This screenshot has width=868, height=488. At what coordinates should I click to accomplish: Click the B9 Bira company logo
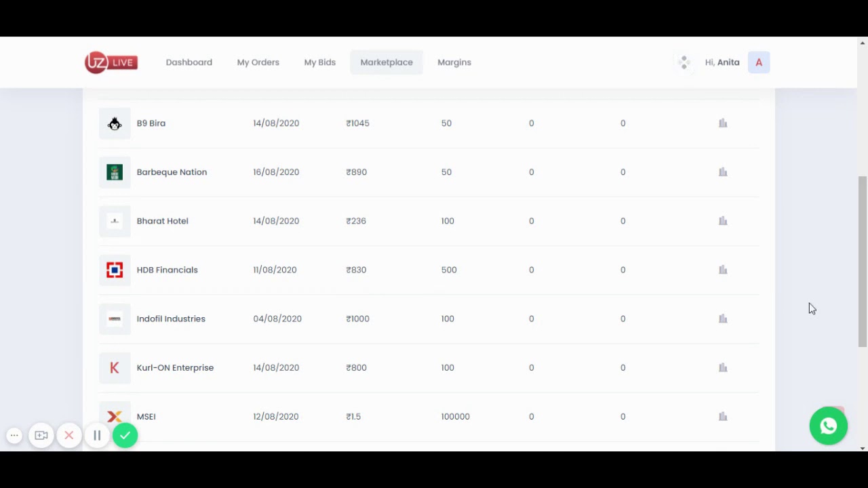pyautogui.click(x=115, y=123)
